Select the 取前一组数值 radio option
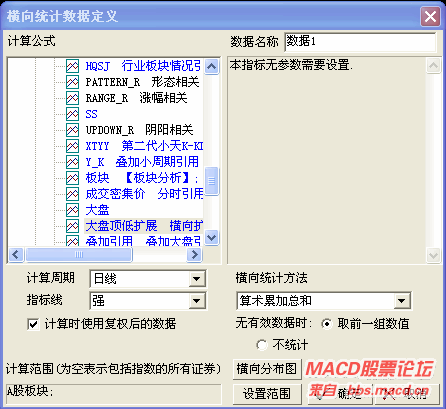The image size is (446, 409). point(327,324)
